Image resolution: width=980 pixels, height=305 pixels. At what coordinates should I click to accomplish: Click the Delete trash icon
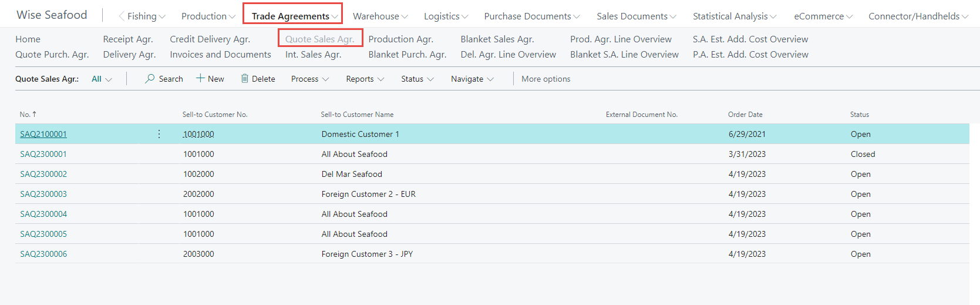click(x=244, y=79)
